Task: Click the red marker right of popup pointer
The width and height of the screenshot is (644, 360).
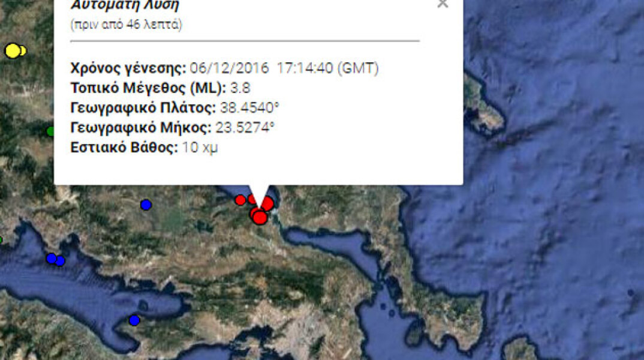Action: [267, 203]
